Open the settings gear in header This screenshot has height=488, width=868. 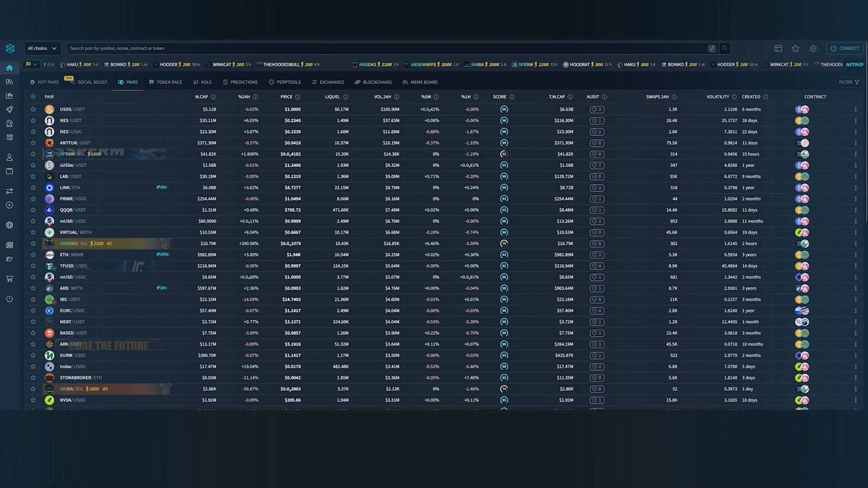coord(813,48)
